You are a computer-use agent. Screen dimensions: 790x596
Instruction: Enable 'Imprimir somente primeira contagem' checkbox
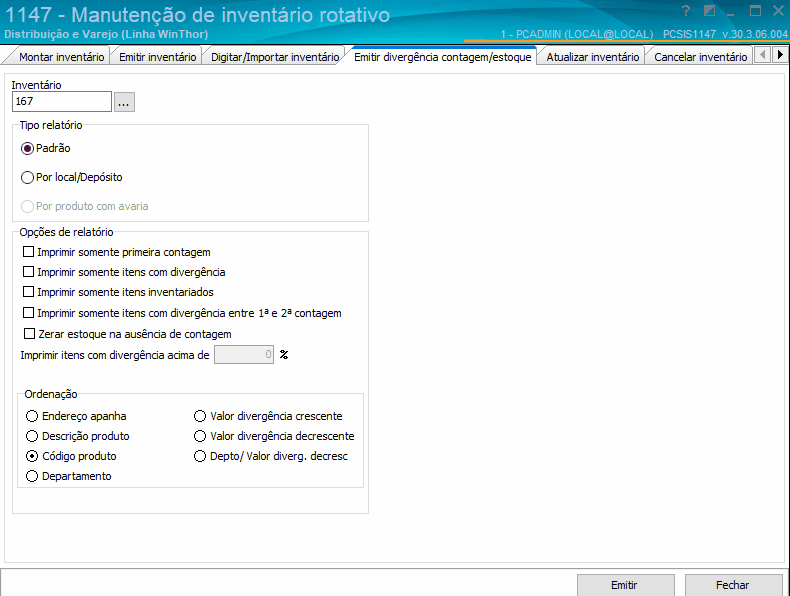click(x=28, y=253)
